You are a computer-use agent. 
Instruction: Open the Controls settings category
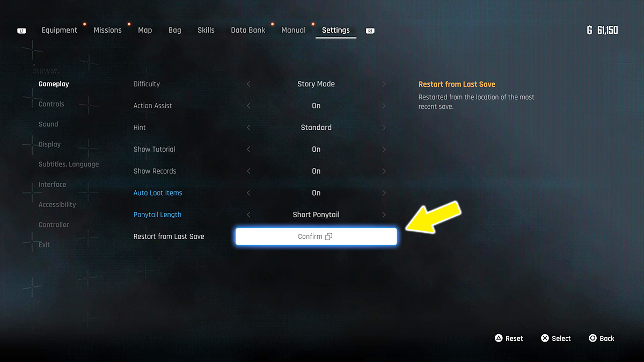[52, 104]
